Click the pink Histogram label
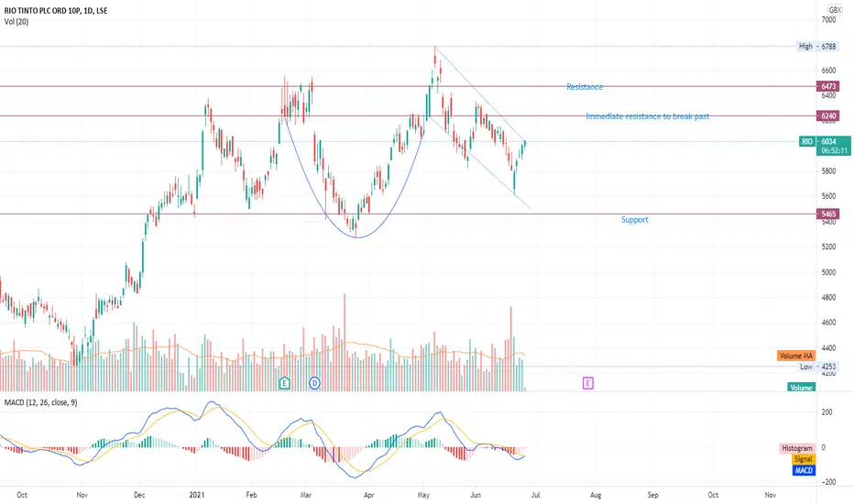The image size is (854, 504). click(x=797, y=448)
